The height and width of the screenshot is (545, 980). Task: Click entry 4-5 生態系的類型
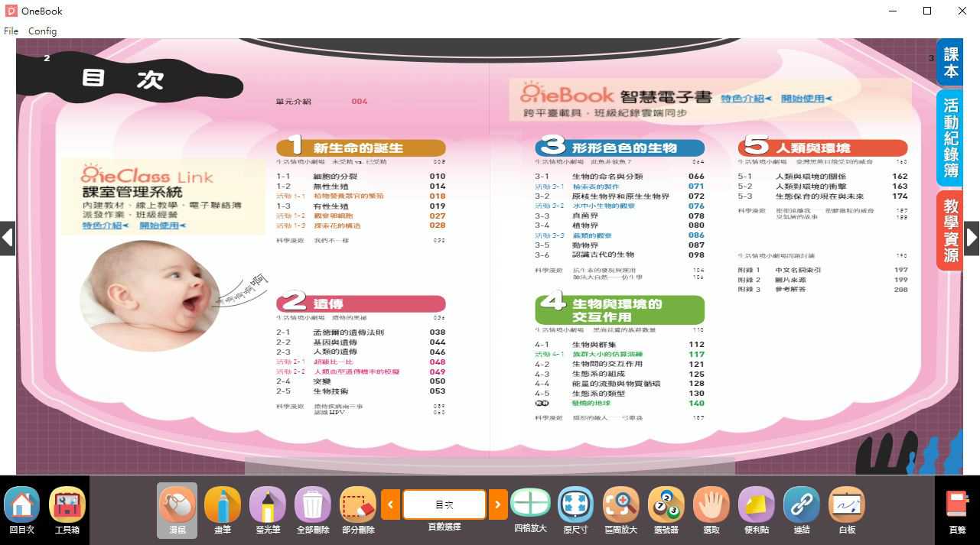coord(620,394)
